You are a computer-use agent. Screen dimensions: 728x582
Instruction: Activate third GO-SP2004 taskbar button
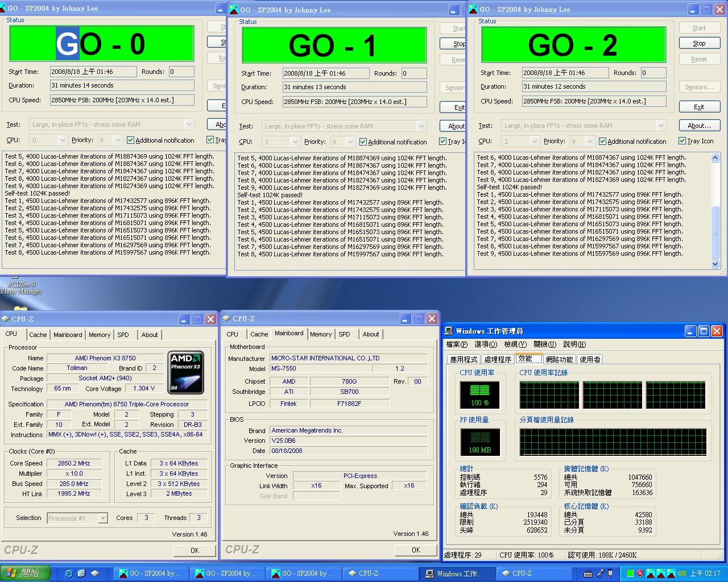click(x=303, y=573)
